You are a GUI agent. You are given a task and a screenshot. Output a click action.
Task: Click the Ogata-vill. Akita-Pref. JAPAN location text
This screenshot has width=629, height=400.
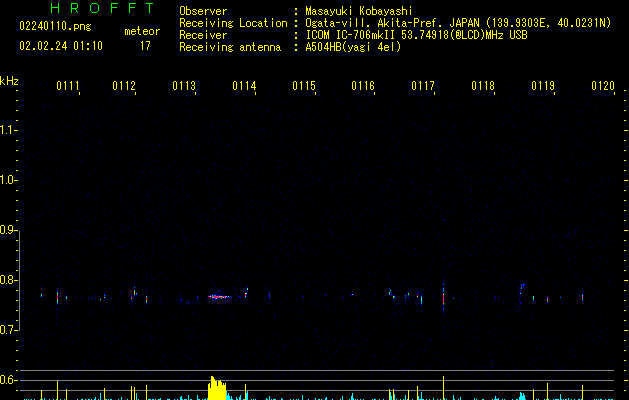[x=458, y=23]
